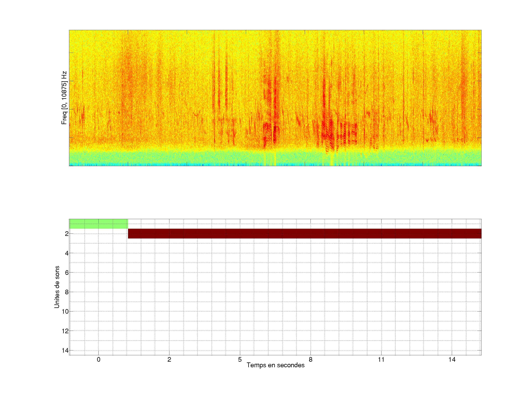
Task: Click the lower plot's y-axis tick label 14
Action: click(65, 350)
